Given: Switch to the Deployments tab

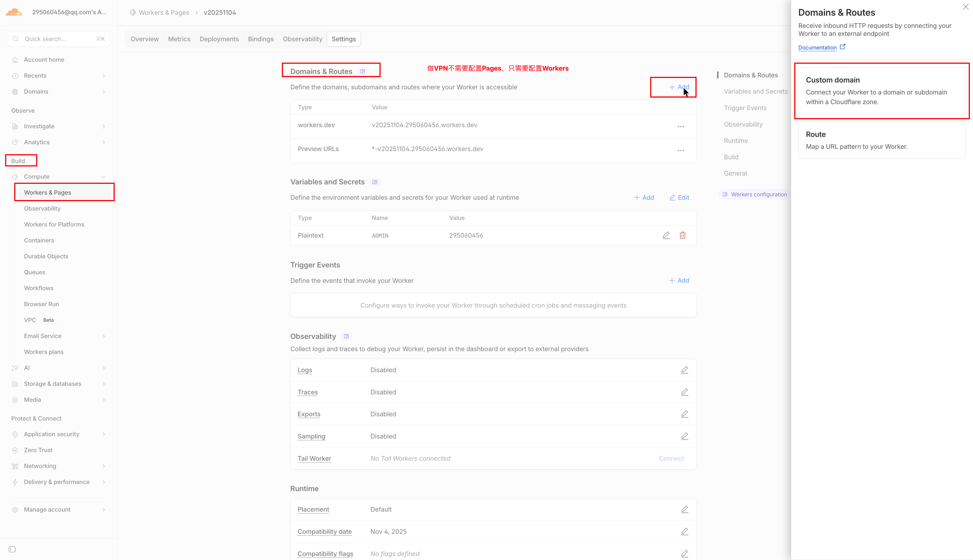Looking at the screenshot, I should coord(219,39).
